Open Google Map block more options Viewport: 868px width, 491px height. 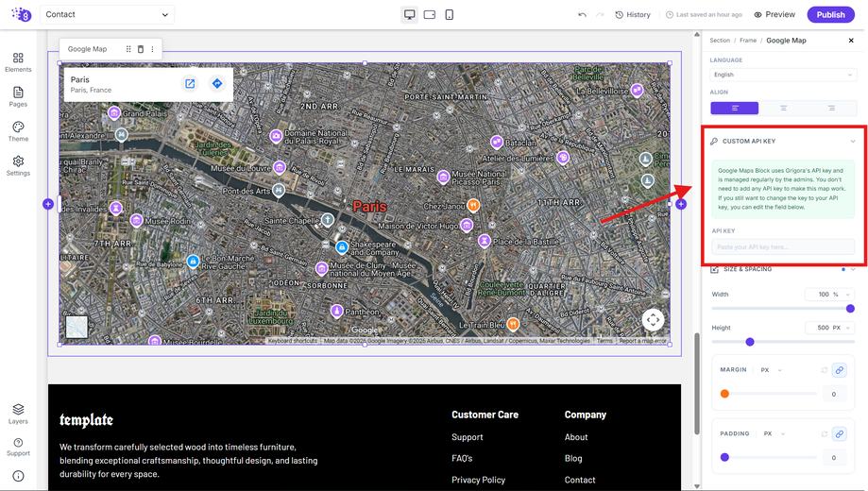(x=152, y=49)
